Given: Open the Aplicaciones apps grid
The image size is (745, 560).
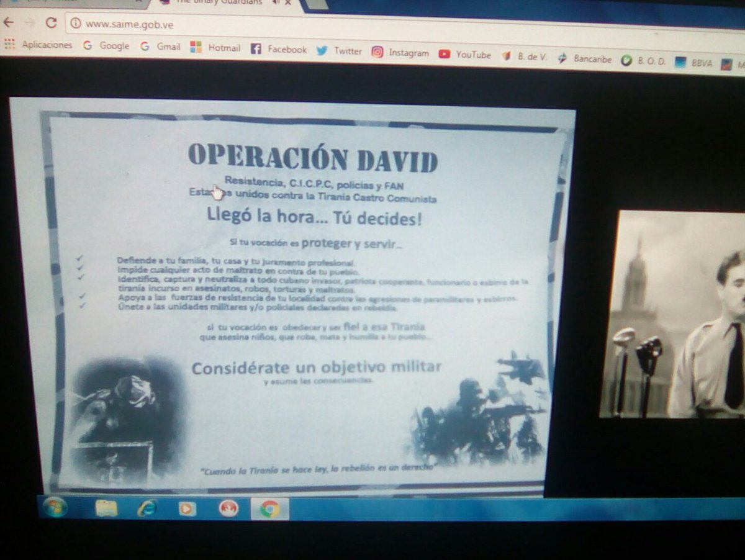Looking at the screenshot, I should pyautogui.click(x=38, y=45).
